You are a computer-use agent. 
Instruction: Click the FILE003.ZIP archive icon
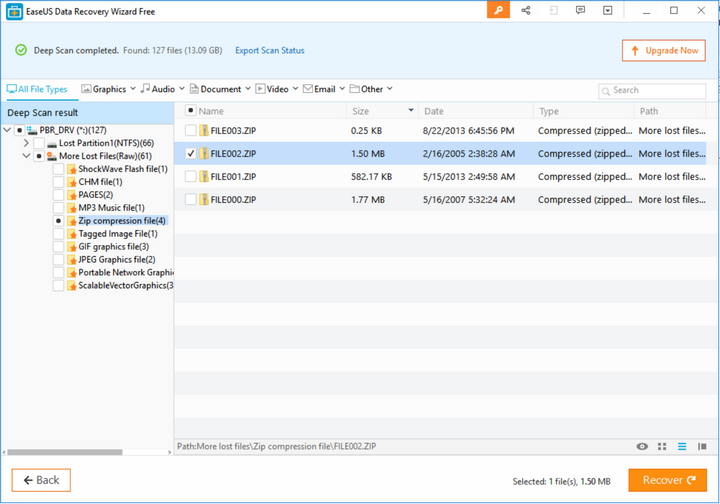[203, 130]
